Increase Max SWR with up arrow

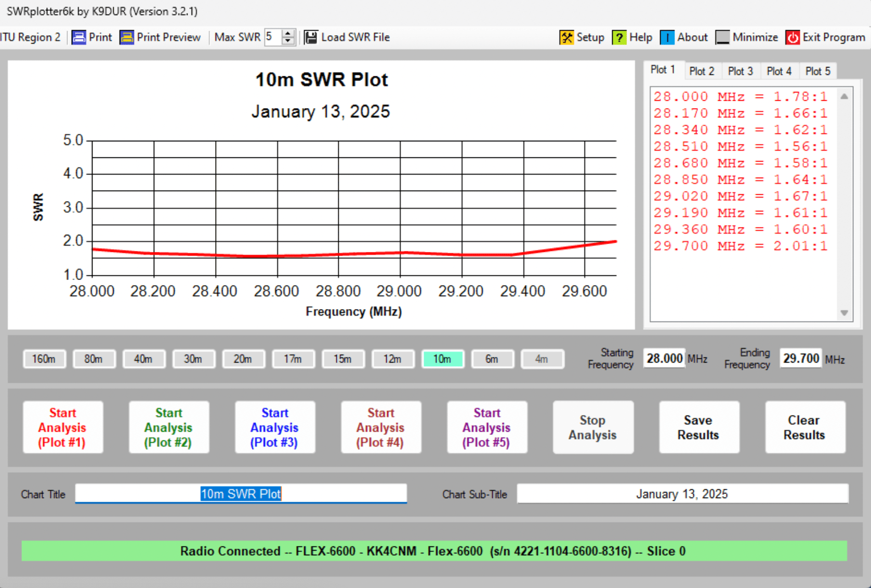(x=288, y=34)
